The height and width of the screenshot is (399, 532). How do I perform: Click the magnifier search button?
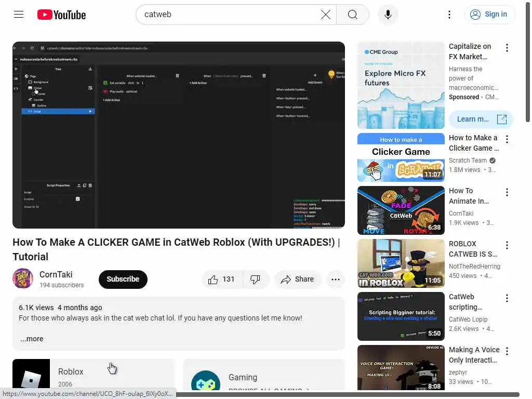(353, 15)
